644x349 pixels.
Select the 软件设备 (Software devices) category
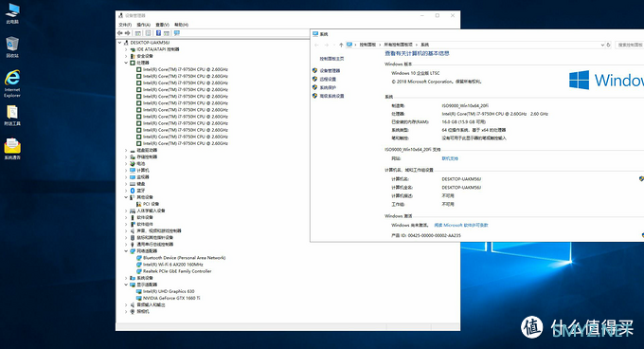tap(145, 217)
